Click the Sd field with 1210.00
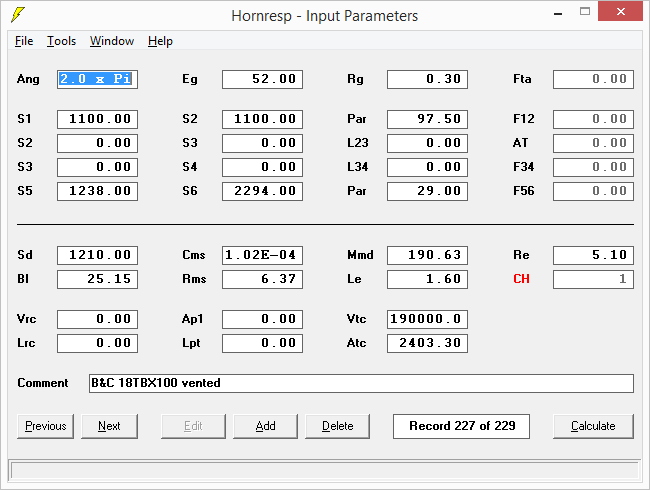Screen dimensions: 650x490 point(97,255)
